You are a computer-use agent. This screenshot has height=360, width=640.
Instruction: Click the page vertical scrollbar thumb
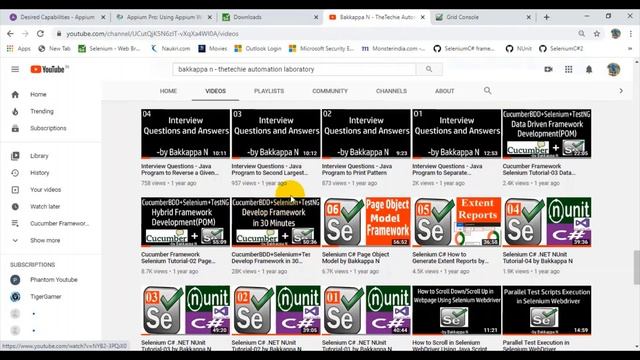point(636,267)
